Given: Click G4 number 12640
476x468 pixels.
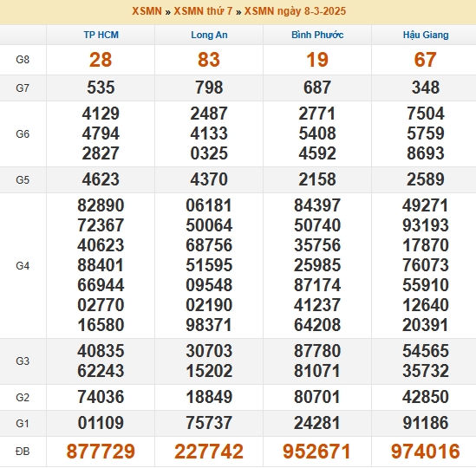Looking at the screenshot, I should click(x=426, y=305).
